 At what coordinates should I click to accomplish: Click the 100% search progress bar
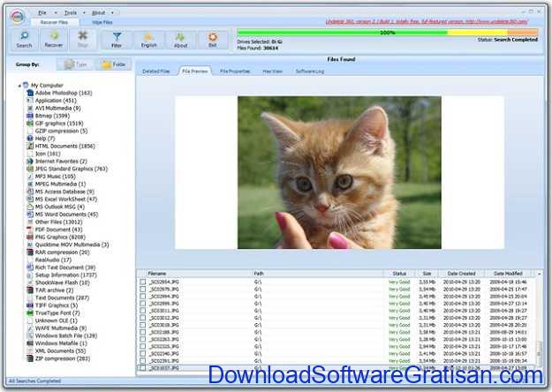point(387,33)
